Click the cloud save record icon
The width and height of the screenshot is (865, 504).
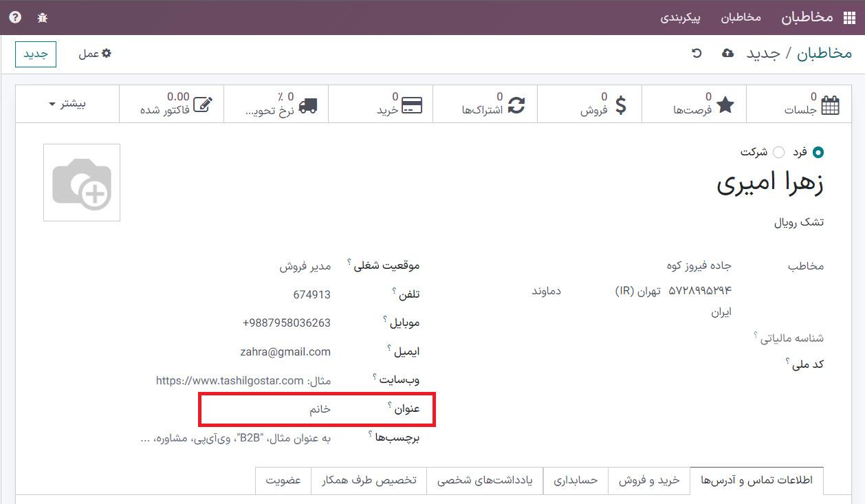pyautogui.click(x=727, y=54)
